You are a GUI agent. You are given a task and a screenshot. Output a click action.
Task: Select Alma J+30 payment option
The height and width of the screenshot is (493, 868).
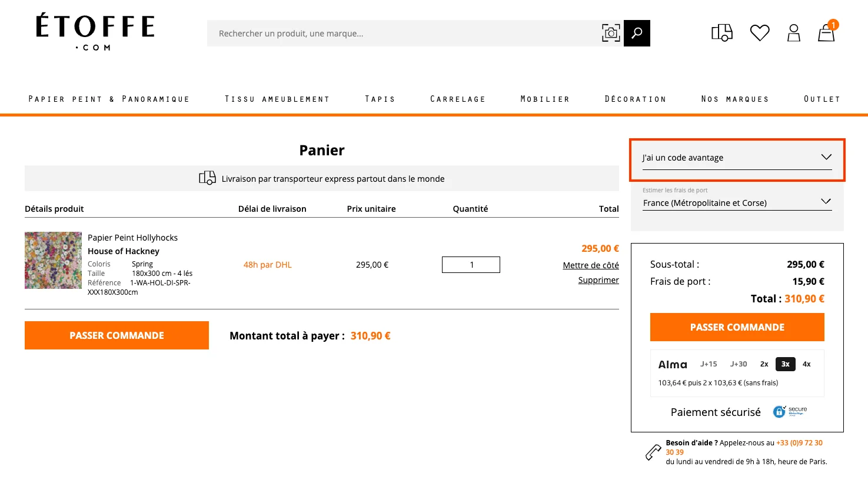coord(739,364)
